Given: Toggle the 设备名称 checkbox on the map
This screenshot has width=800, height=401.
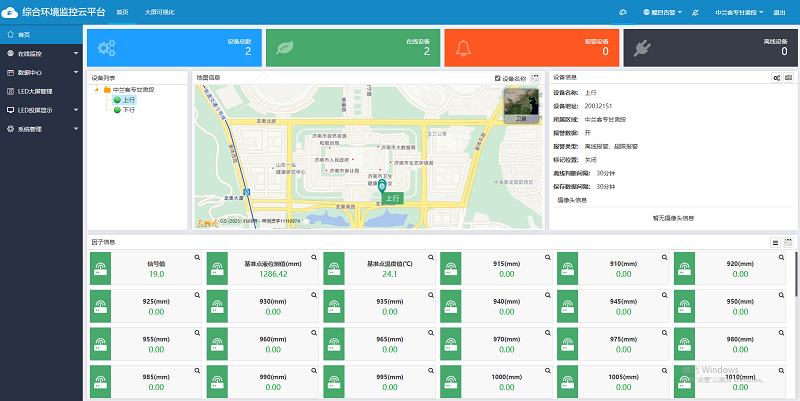Looking at the screenshot, I should 498,77.
